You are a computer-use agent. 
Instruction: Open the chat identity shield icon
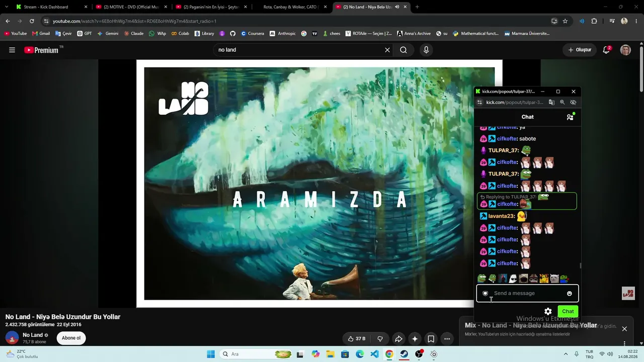tap(485, 293)
